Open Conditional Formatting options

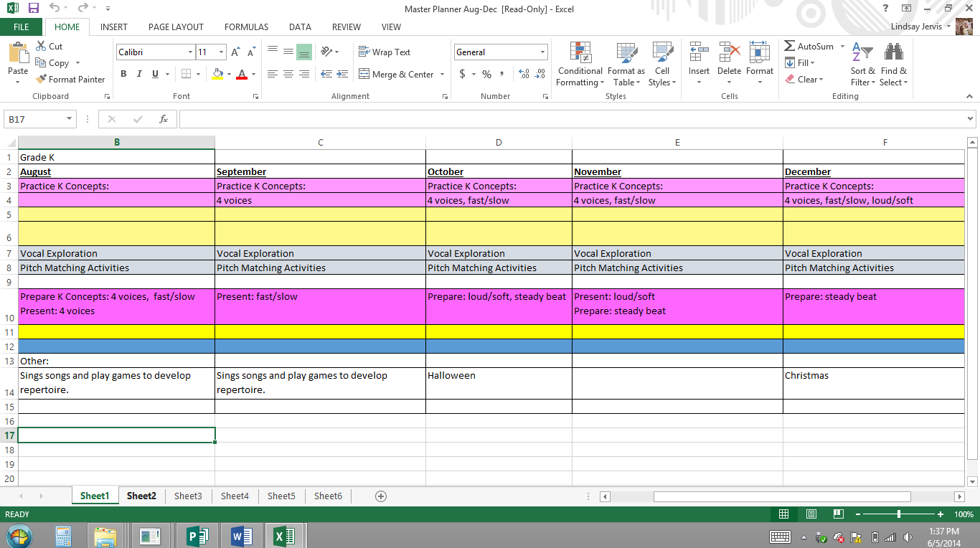pyautogui.click(x=580, y=63)
